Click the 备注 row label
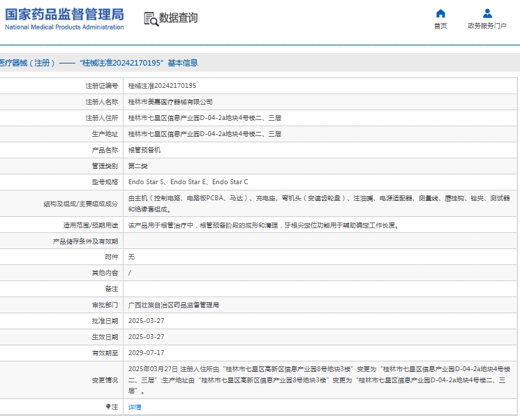Screen dimensions: 520x420 (112, 289)
